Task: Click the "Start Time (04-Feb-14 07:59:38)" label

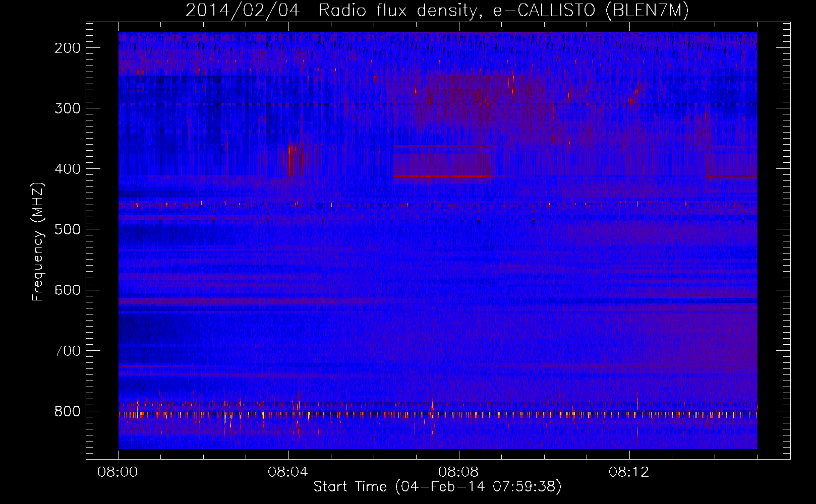Action: (437, 487)
